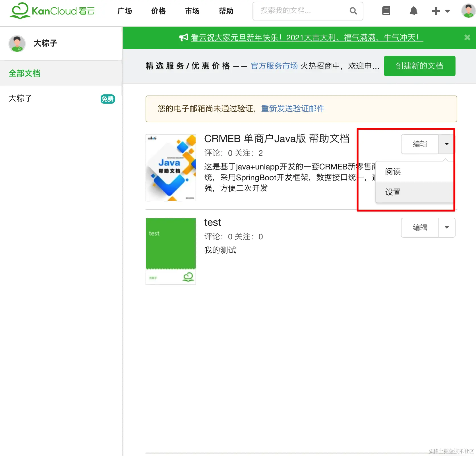
Task: Open the green test document cover thumbnail
Action: 171,251
